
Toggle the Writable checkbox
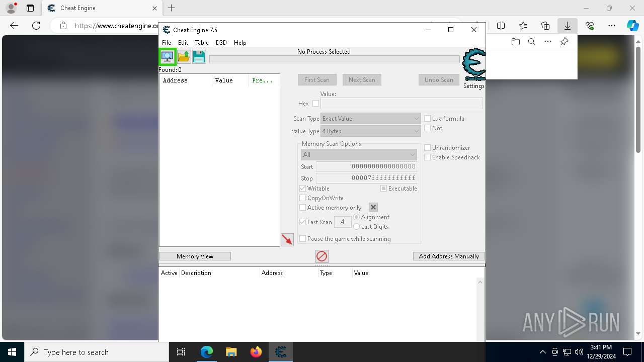pyautogui.click(x=302, y=189)
